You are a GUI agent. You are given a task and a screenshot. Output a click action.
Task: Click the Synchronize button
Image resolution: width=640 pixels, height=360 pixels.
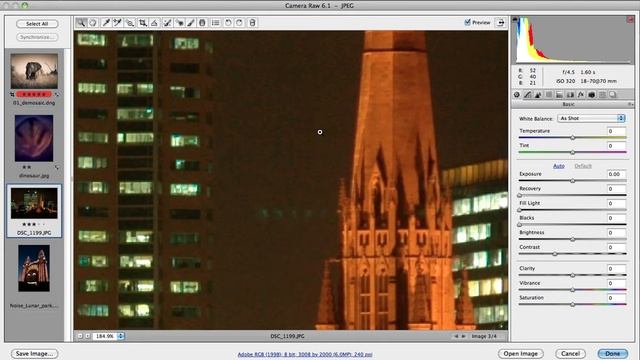37,37
